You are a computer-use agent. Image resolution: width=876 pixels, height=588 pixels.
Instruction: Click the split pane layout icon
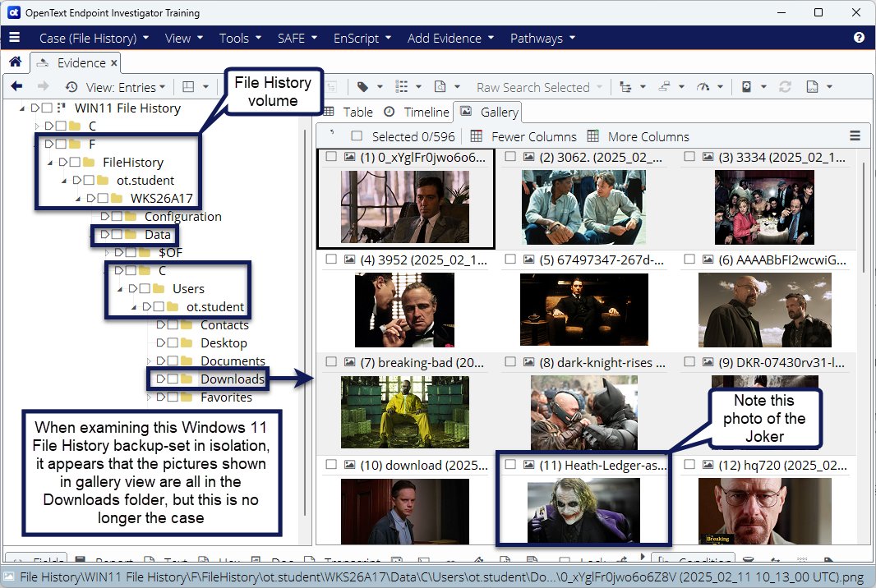pos(188,86)
